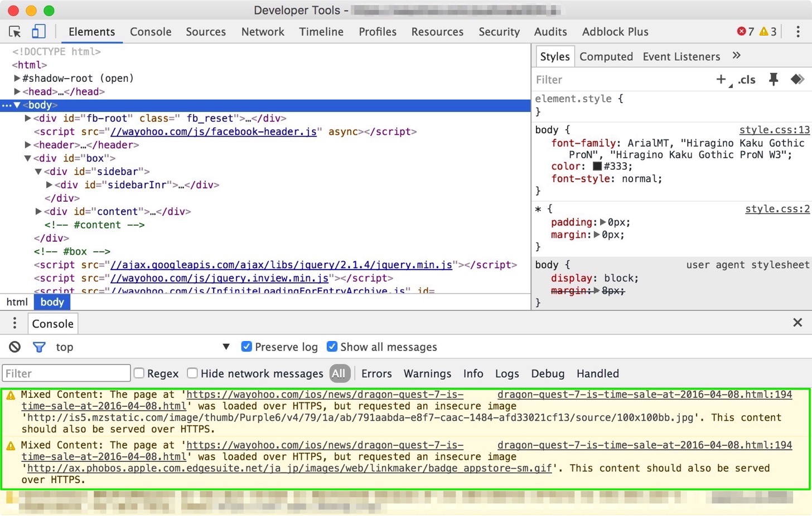Open the Network tab
This screenshot has width=812, height=516.
tap(263, 32)
